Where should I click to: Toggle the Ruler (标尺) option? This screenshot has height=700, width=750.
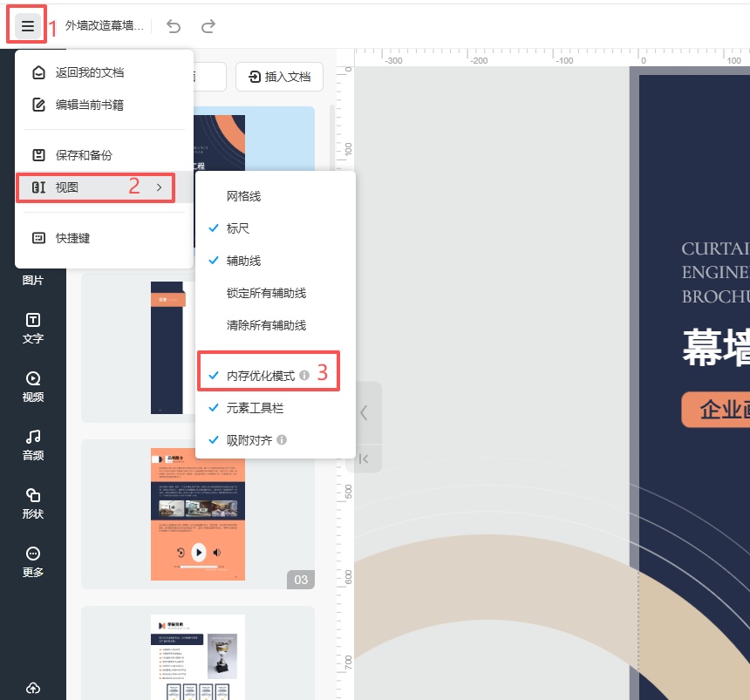[238, 228]
